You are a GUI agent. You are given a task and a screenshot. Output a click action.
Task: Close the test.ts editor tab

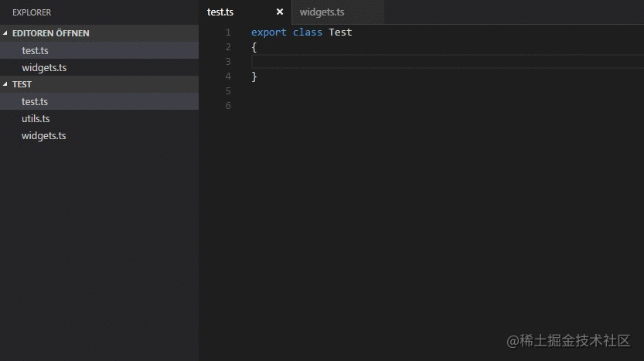(280, 12)
